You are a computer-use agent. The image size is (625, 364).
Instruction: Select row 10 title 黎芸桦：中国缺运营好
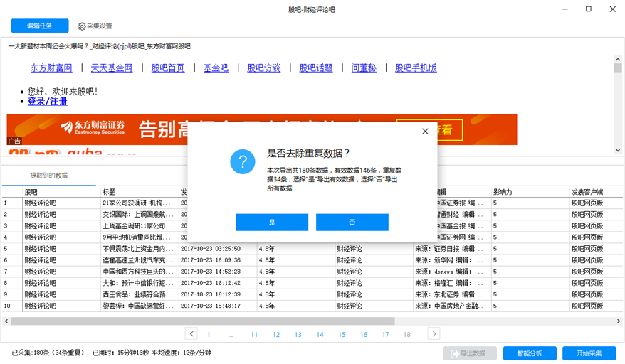tap(138, 306)
